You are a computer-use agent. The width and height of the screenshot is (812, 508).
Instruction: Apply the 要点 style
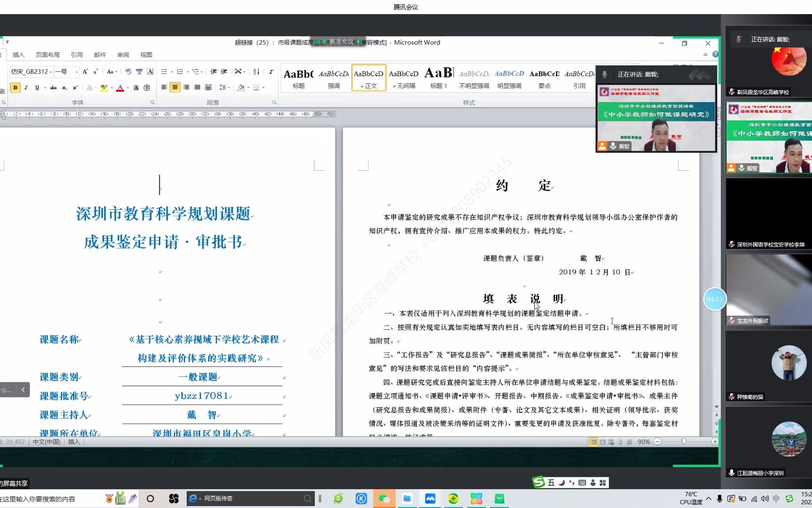pos(544,79)
